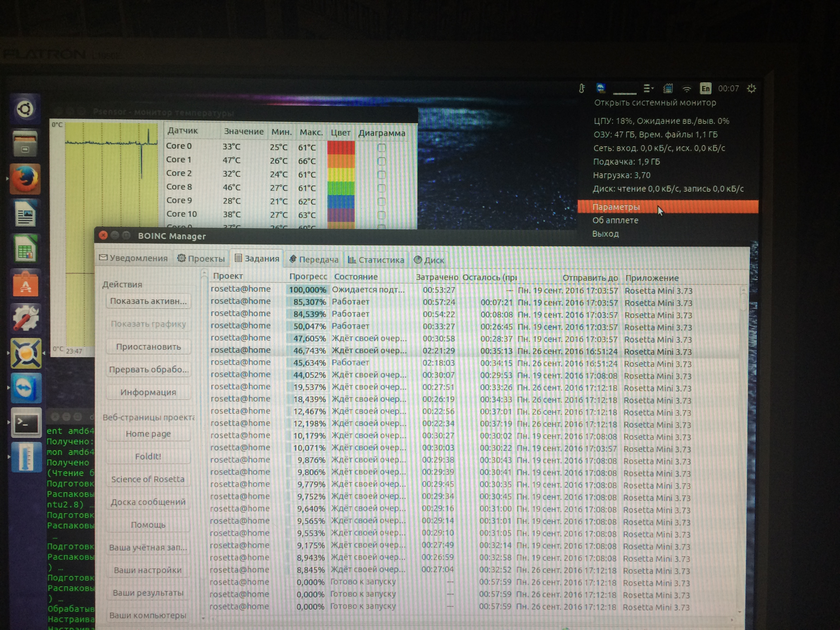The image size is (840, 630).
Task: Open the Ubuntu Dash search icon
Action: [x=25, y=109]
